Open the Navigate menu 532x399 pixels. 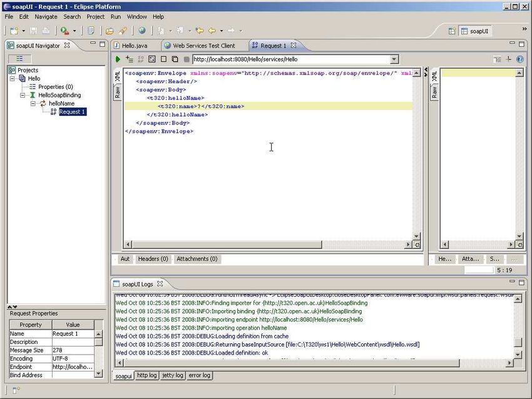(46, 17)
